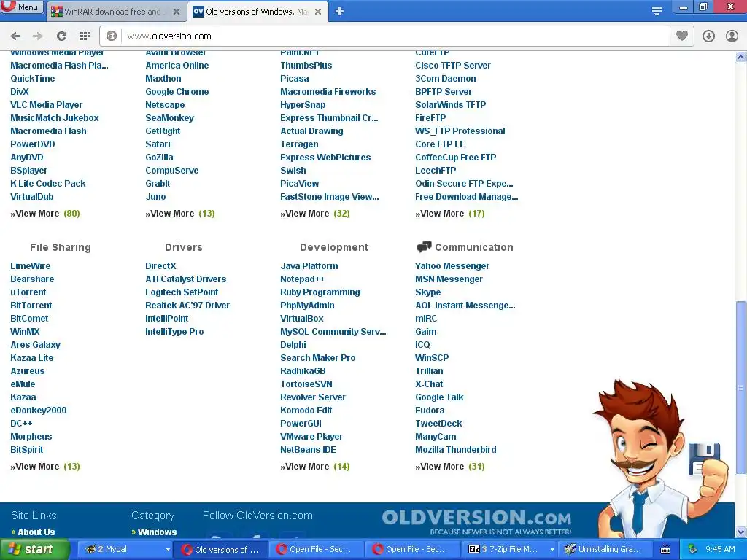Viewport: 747px width, 560px height.
Task: Open View More (80) link
Action: tap(45, 214)
